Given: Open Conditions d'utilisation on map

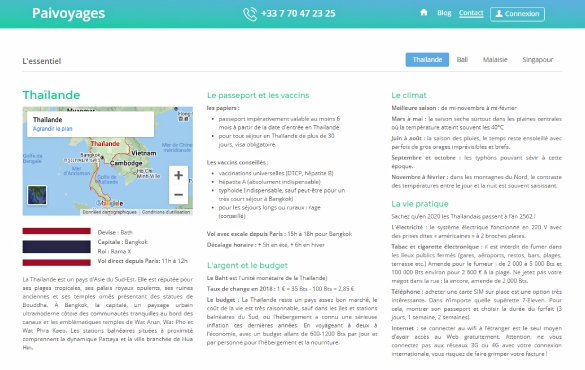Looking at the screenshot, I should pyautogui.click(x=166, y=212).
